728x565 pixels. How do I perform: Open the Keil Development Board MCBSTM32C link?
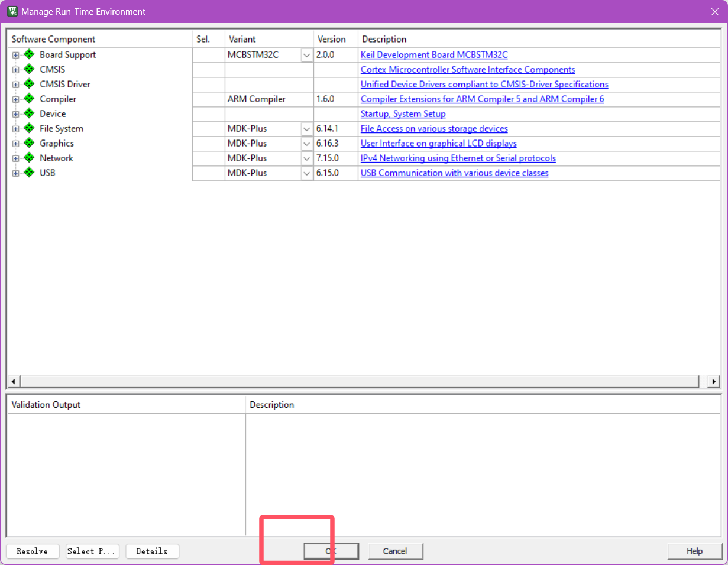tap(434, 54)
